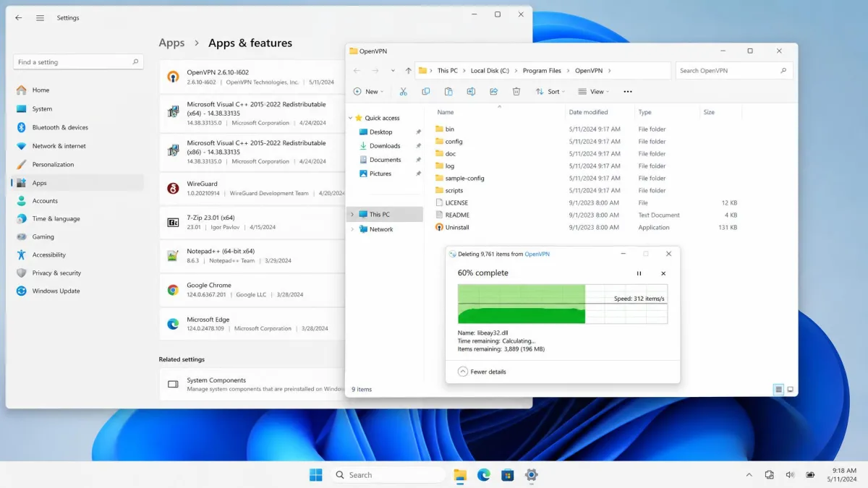Open Home in Settings sidebar
The height and width of the screenshot is (488, 868).
(78, 90)
